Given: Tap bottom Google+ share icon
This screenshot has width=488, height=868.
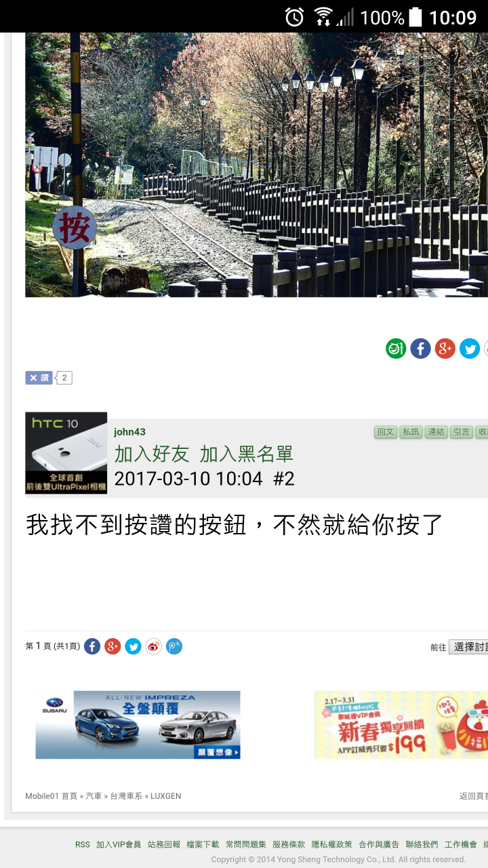Looking at the screenshot, I should pyautogui.click(x=113, y=646).
